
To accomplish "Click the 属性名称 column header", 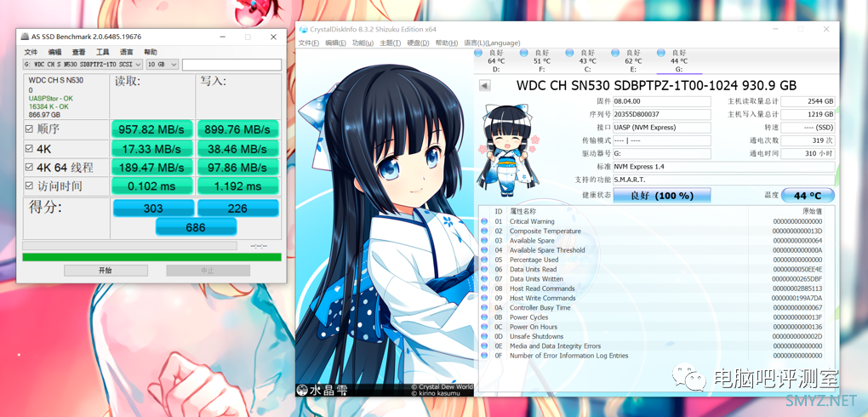I will [x=523, y=212].
